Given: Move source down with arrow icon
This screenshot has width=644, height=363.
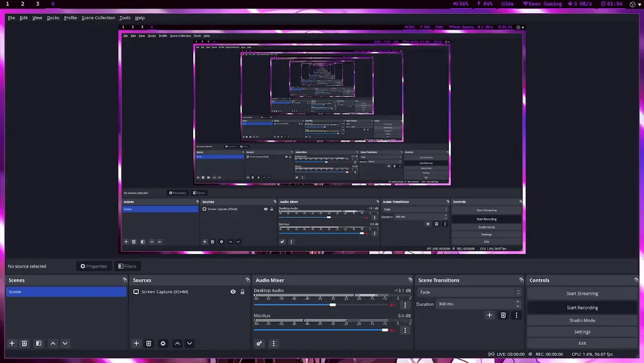Looking at the screenshot, I should coord(190,343).
